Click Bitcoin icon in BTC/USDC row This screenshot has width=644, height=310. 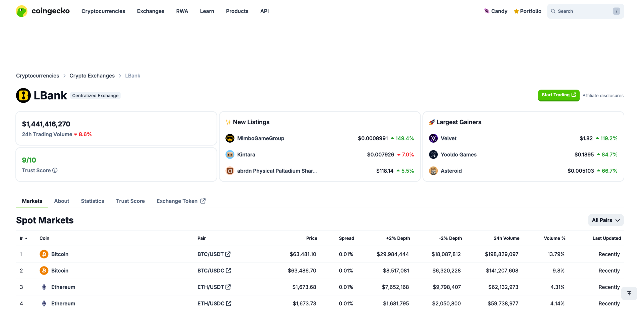pos(44,270)
